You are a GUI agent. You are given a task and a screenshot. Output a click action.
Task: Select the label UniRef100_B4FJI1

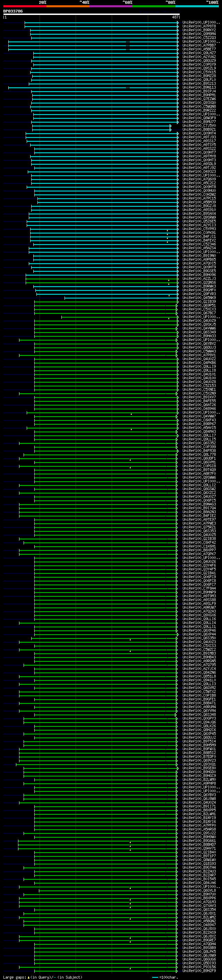pos(199,237)
